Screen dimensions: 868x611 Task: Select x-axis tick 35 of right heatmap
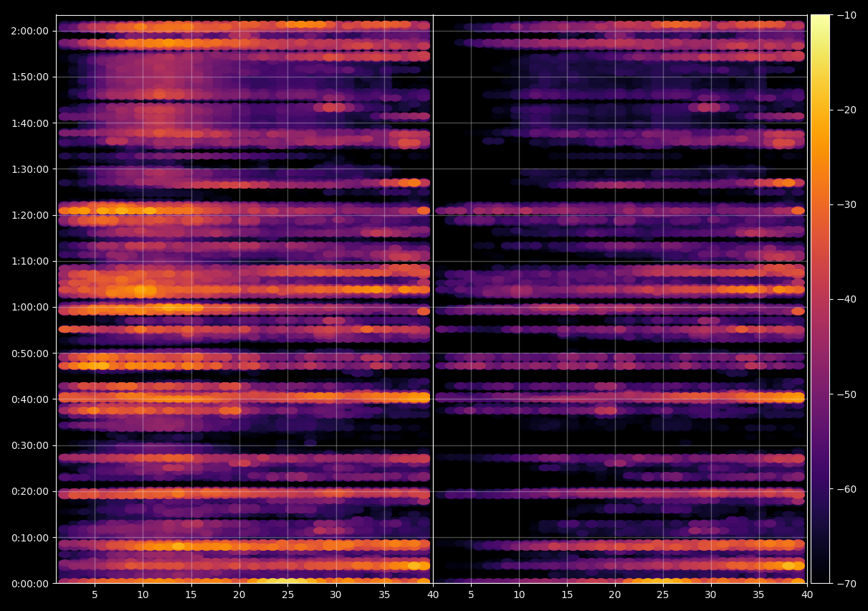click(x=759, y=595)
